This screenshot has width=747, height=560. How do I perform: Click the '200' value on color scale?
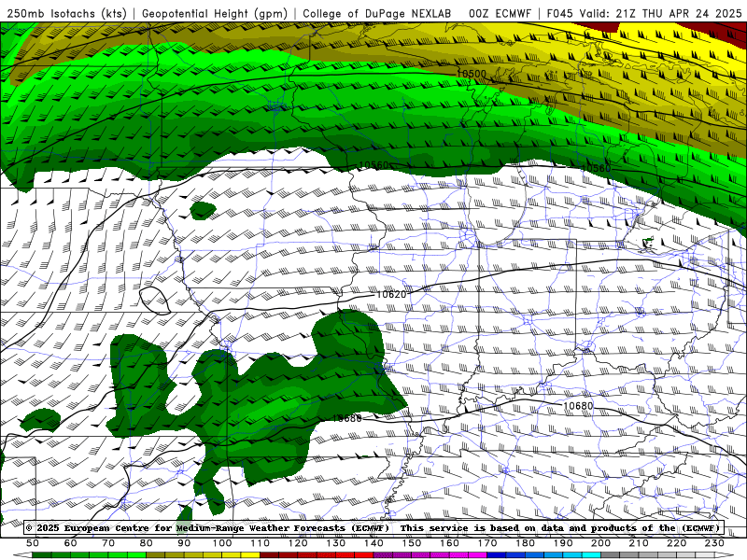[600, 543]
